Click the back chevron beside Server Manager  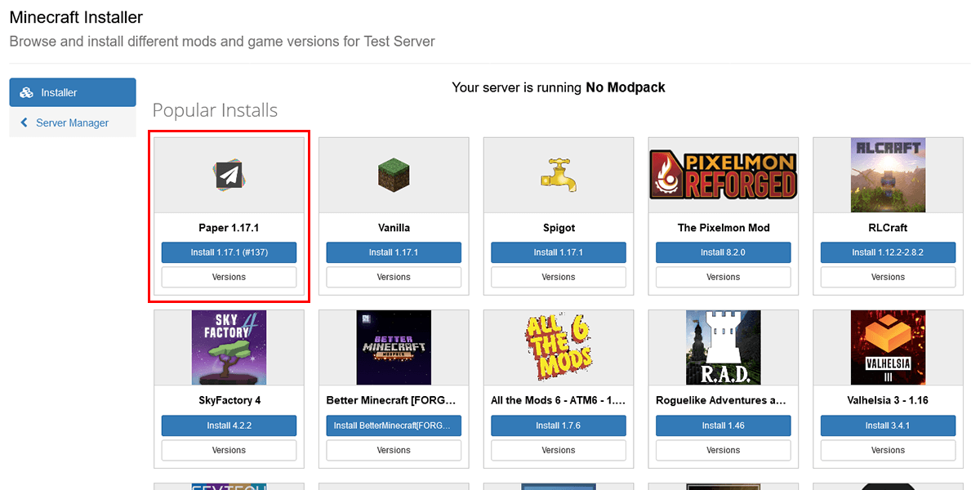pyautogui.click(x=24, y=122)
